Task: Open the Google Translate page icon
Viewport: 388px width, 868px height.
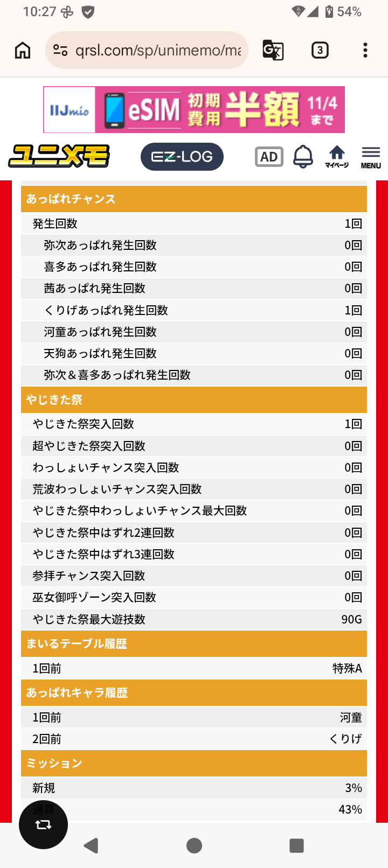Action: coord(273,50)
